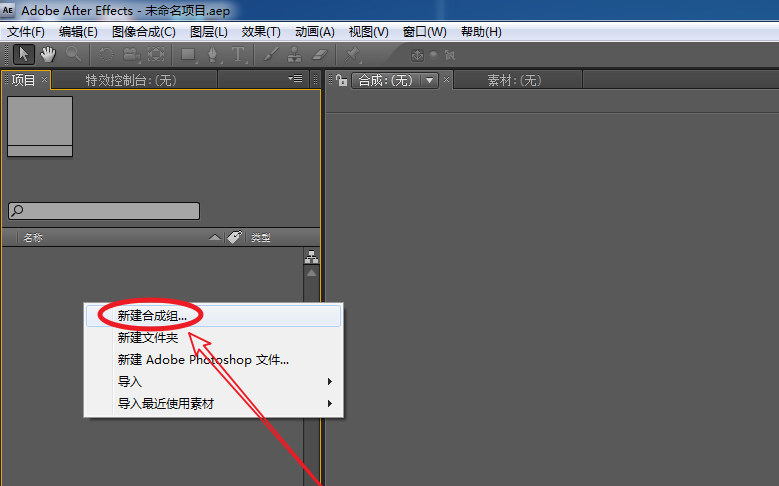The width and height of the screenshot is (779, 486).
Task: Open the 图像合成(C) menu
Action: click(144, 32)
